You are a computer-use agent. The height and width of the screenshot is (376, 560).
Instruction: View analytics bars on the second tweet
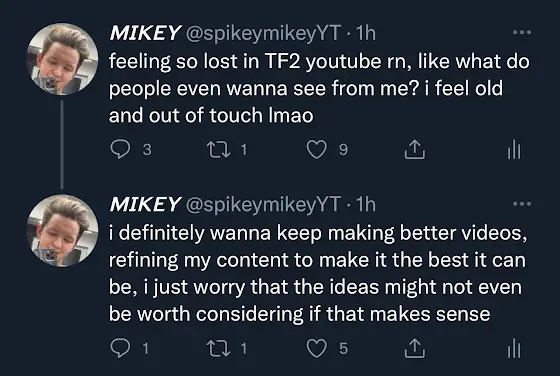[x=514, y=348]
